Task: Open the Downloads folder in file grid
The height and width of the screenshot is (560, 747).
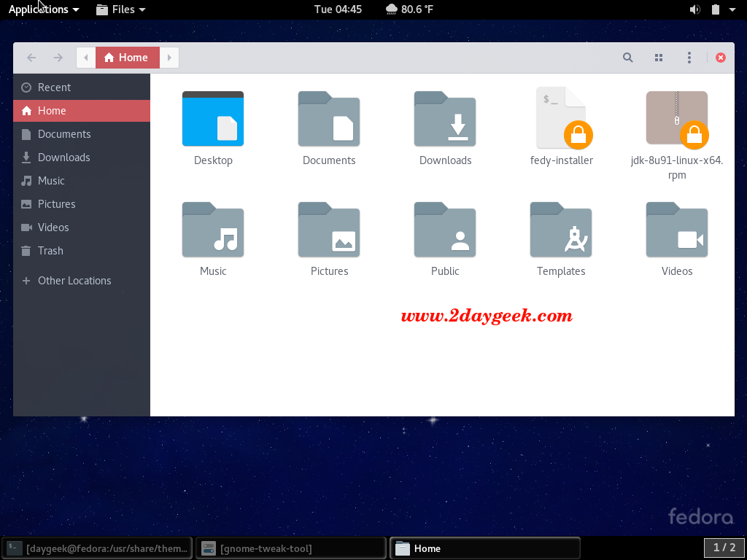Action: [x=445, y=119]
